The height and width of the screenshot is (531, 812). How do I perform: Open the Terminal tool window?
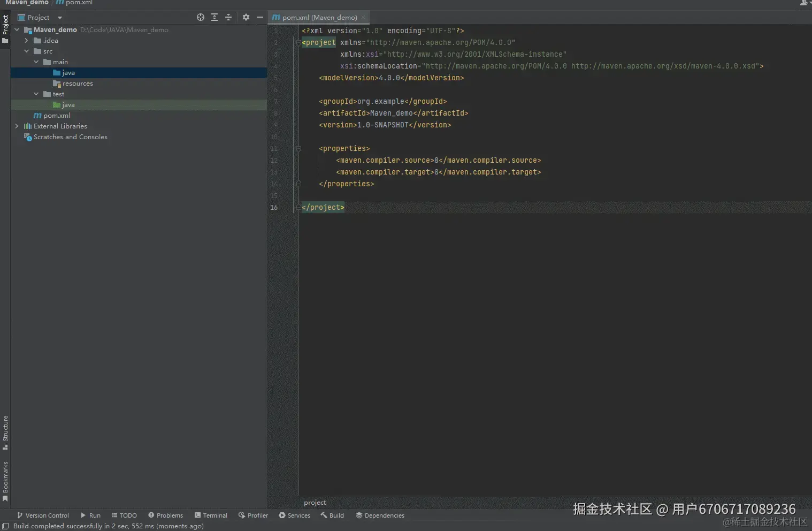[x=211, y=515]
